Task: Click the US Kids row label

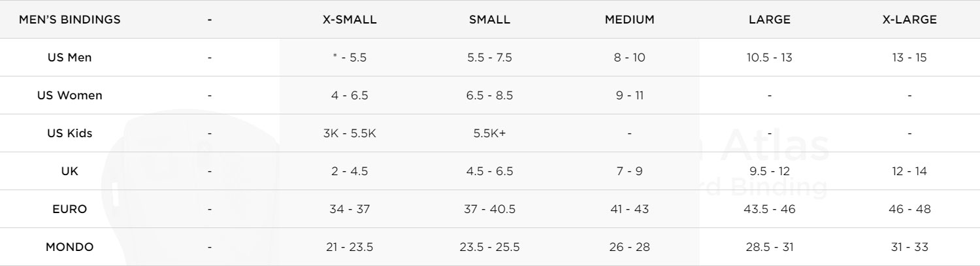Action: click(70, 133)
